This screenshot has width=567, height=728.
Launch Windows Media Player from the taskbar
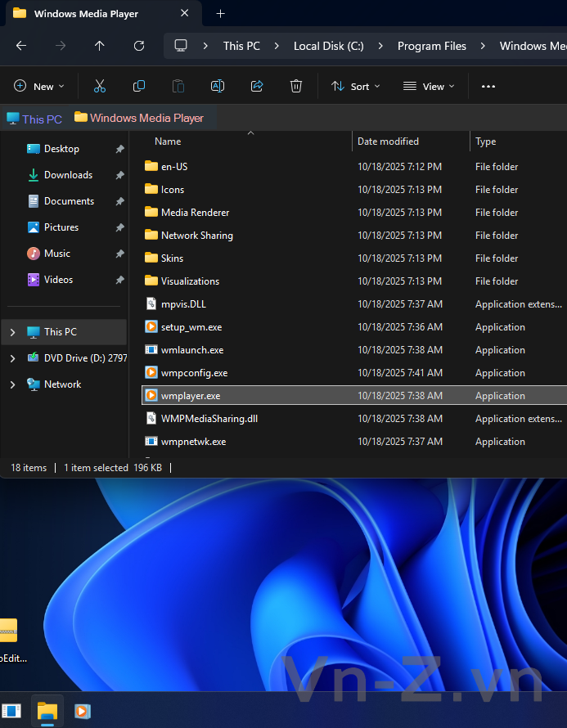(83, 711)
